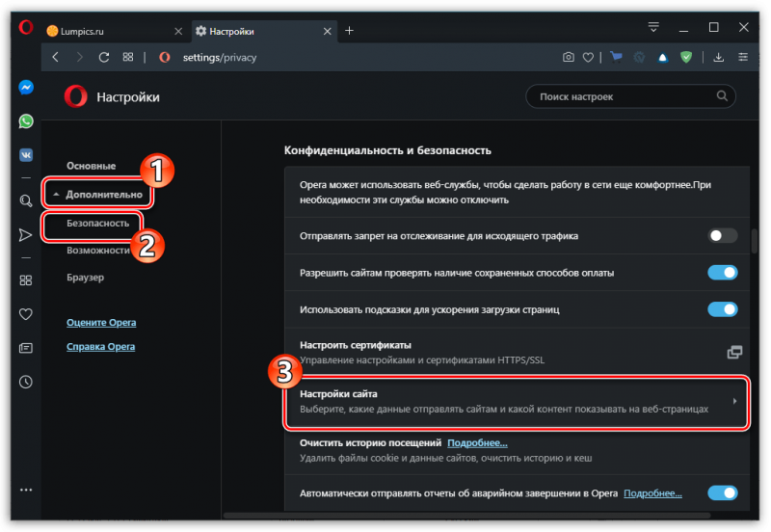
Task: Enable Do Not Track request toggle
Action: pos(722,235)
